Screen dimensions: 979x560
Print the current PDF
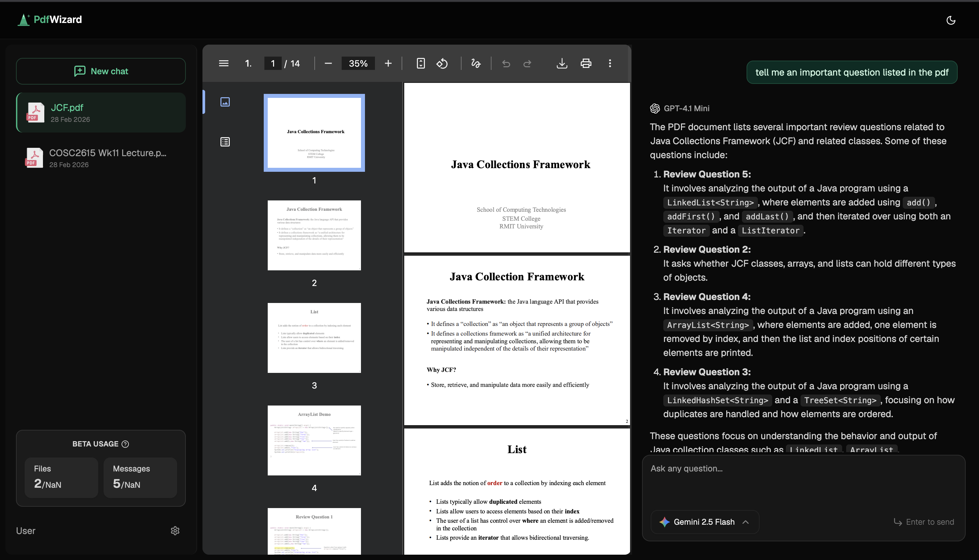coord(585,63)
